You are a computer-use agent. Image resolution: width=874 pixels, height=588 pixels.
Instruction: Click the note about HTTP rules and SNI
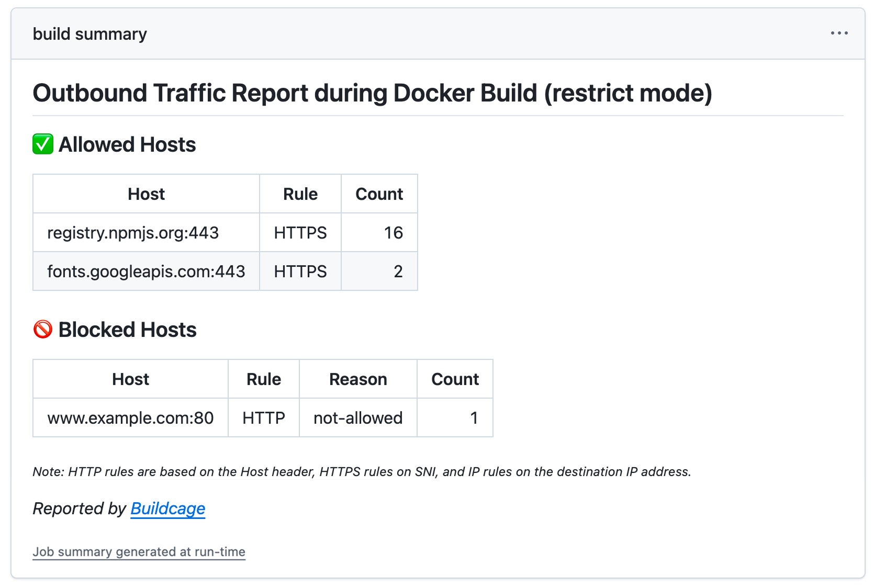pyautogui.click(x=362, y=472)
